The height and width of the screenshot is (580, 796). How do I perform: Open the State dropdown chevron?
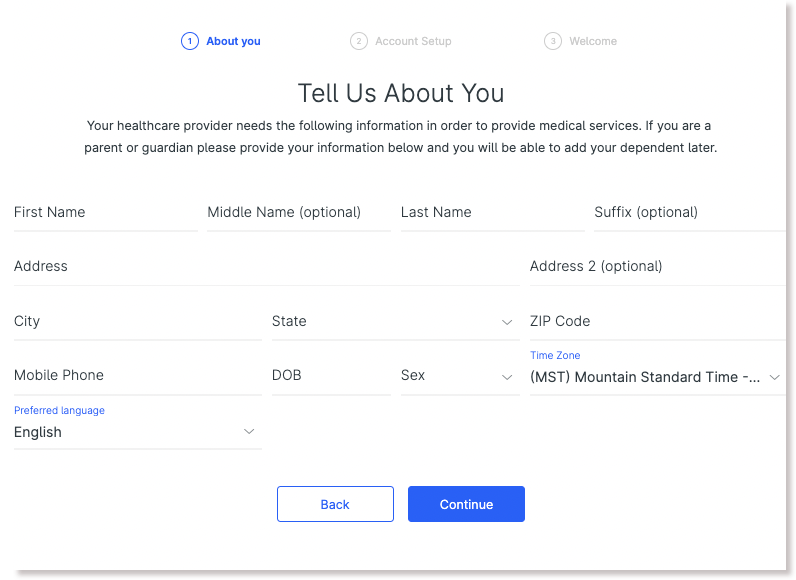click(507, 322)
